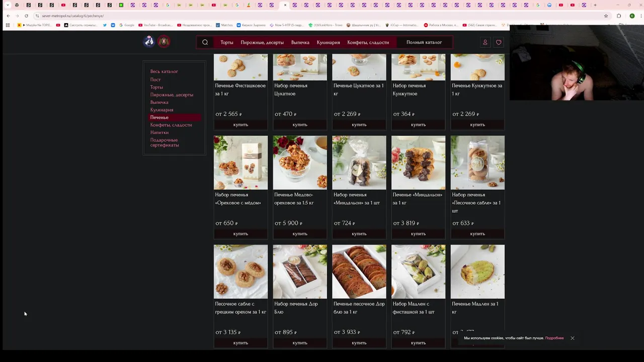Select Напитки category in sidebar
This screenshot has height=362, width=644.
coord(159,132)
